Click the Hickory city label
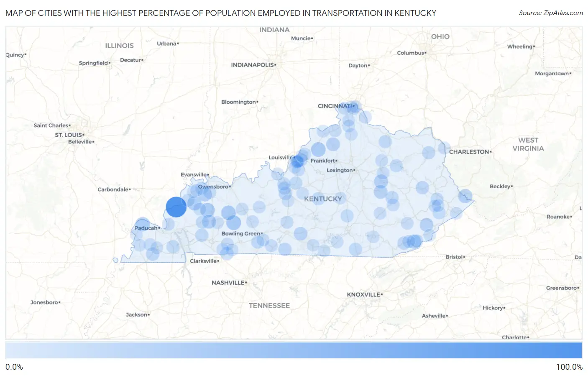The image size is (588, 376). coord(493,308)
